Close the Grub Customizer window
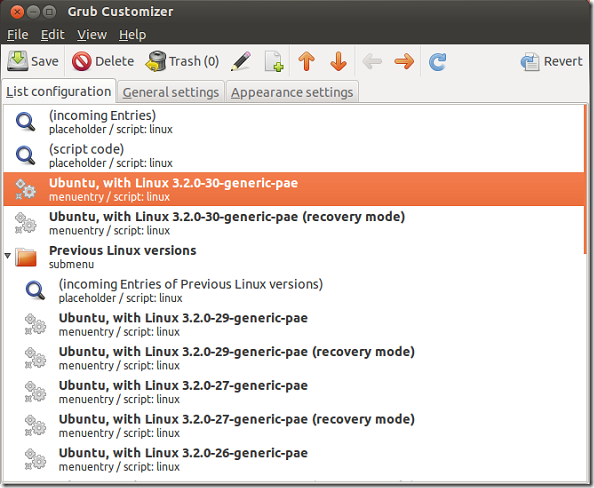The image size is (594, 488). coord(17,12)
